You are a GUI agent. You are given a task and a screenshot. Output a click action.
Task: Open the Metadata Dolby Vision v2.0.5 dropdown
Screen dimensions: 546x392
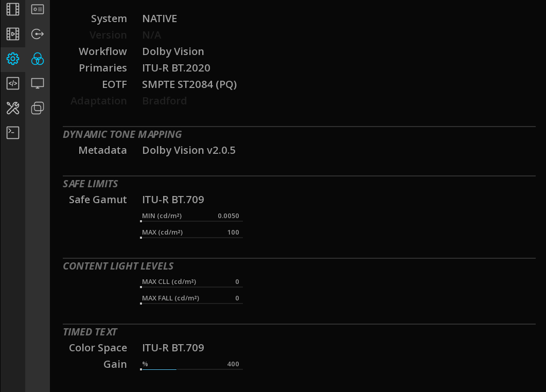[189, 150]
